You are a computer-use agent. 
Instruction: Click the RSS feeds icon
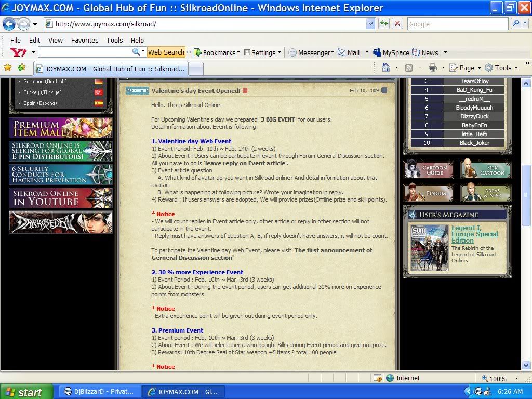click(x=409, y=68)
